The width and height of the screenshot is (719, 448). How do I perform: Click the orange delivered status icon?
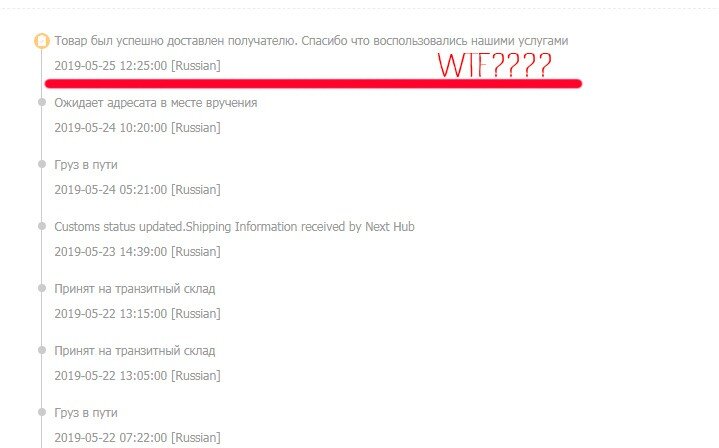(x=42, y=41)
